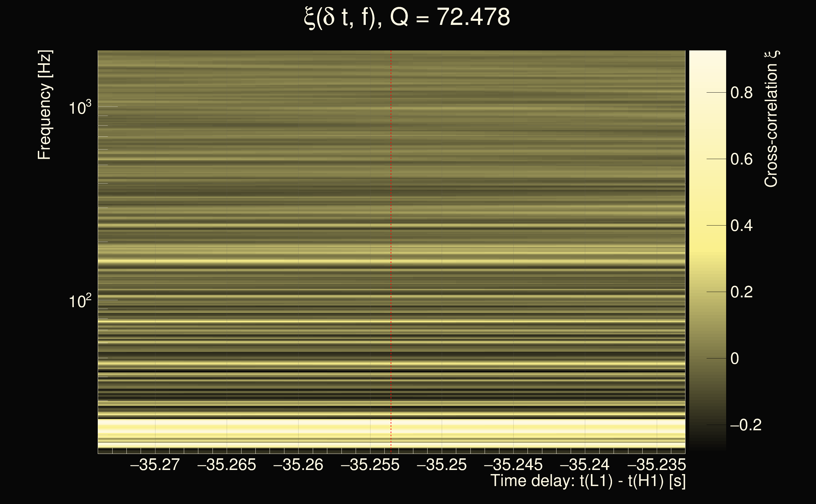Click the 0.8 colorbar tick label
The image size is (816, 504).
pyautogui.click(x=741, y=92)
